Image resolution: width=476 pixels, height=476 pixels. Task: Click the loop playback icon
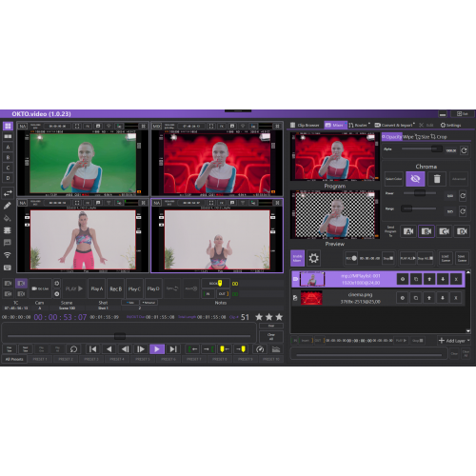click(x=73, y=349)
